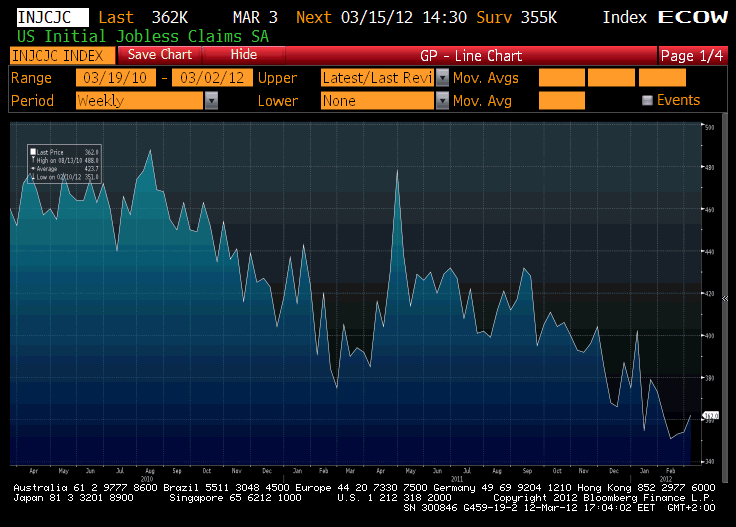Click the 380 y-axis label
736x527 pixels.
click(709, 378)
